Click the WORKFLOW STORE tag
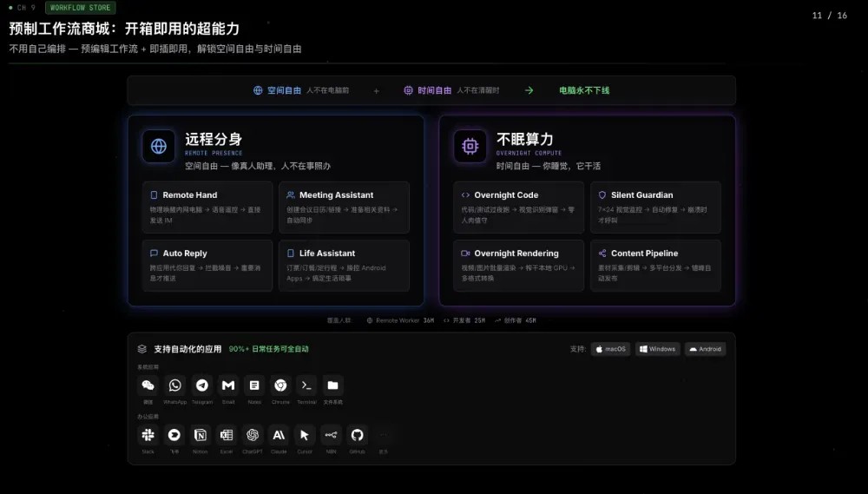Screen dimensions: 868x494 click(x=80, y=8)
